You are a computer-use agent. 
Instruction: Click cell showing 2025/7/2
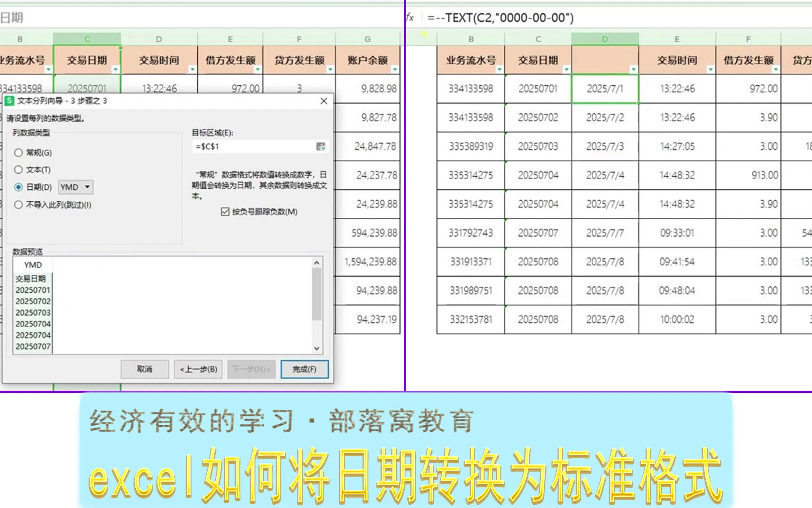point(605,118)
